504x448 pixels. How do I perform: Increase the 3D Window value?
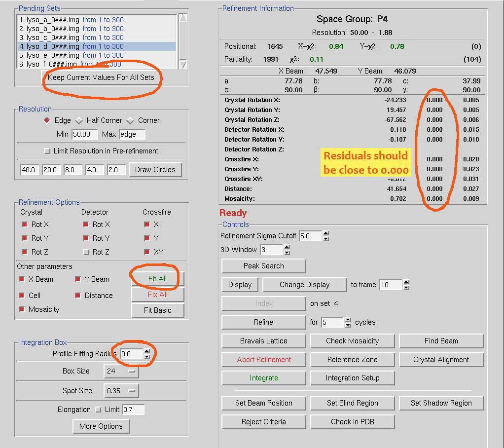pyautogui.click(x=287, y=247)
